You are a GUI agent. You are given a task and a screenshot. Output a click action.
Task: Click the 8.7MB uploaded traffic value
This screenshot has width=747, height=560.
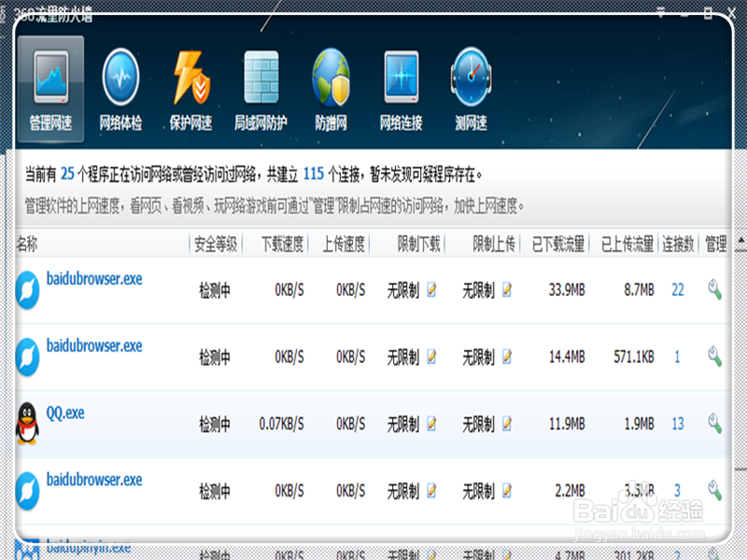639,289
